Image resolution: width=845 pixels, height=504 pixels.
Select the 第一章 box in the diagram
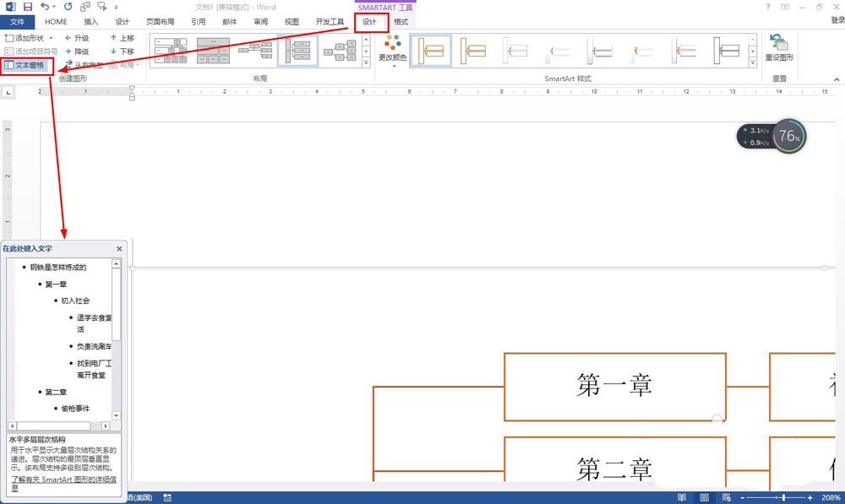[x=614, y=386]
